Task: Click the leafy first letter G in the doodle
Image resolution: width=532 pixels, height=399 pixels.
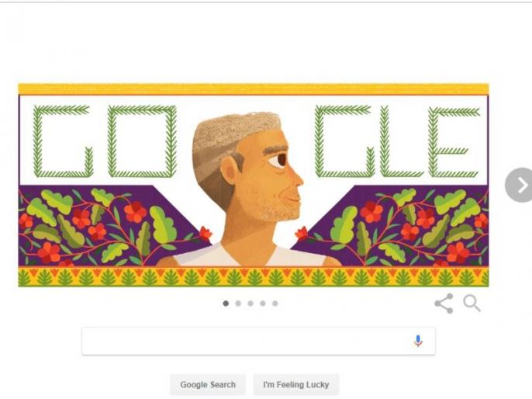Action: click(63, 141)
